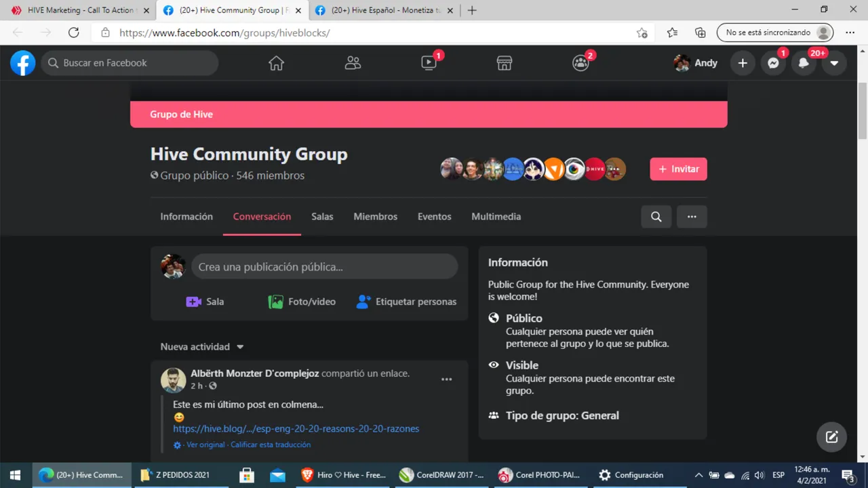Open Microsoft Store taskbar icon

[247, 475]
